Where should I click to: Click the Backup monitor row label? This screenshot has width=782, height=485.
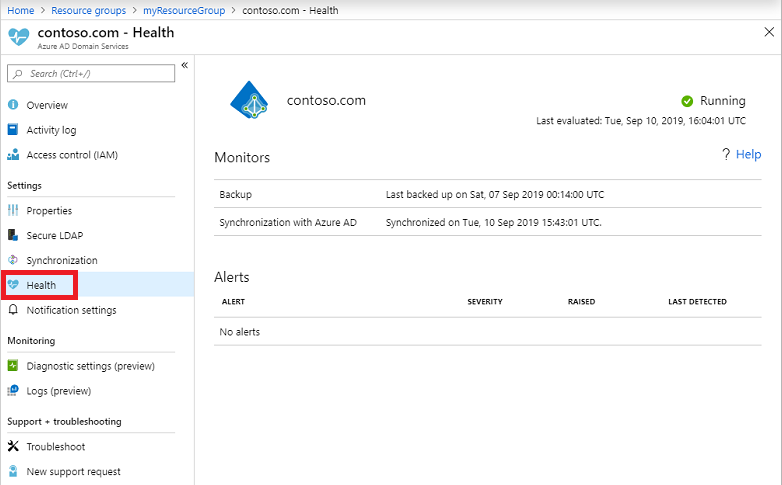click(235, 194)
